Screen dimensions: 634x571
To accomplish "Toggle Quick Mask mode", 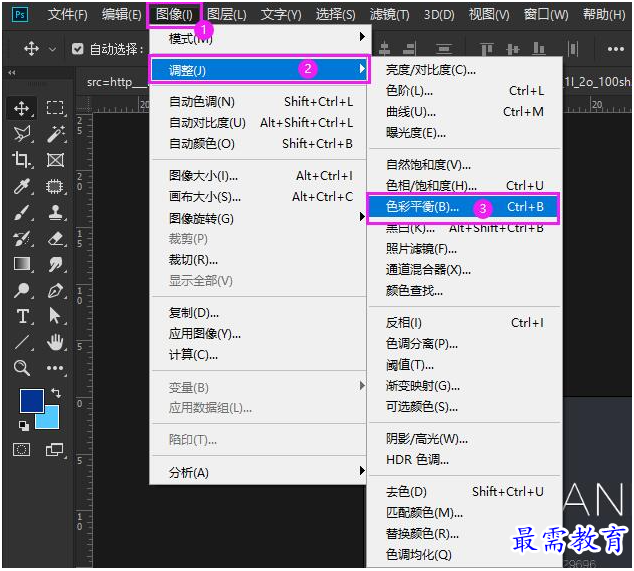I will [21, 449].
